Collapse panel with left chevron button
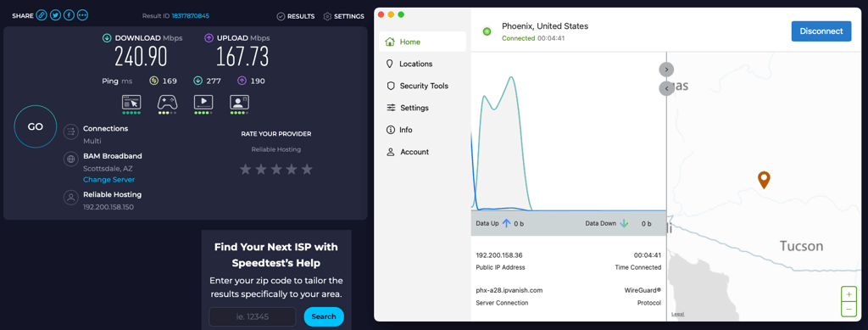868x330 pixels. click(666, 88)
